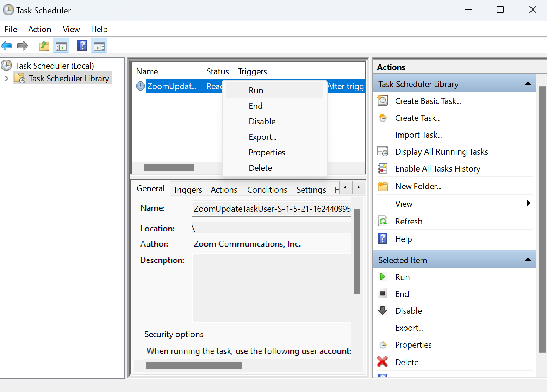Click the green Run play icon
The image size is (547, 392).
383,277
